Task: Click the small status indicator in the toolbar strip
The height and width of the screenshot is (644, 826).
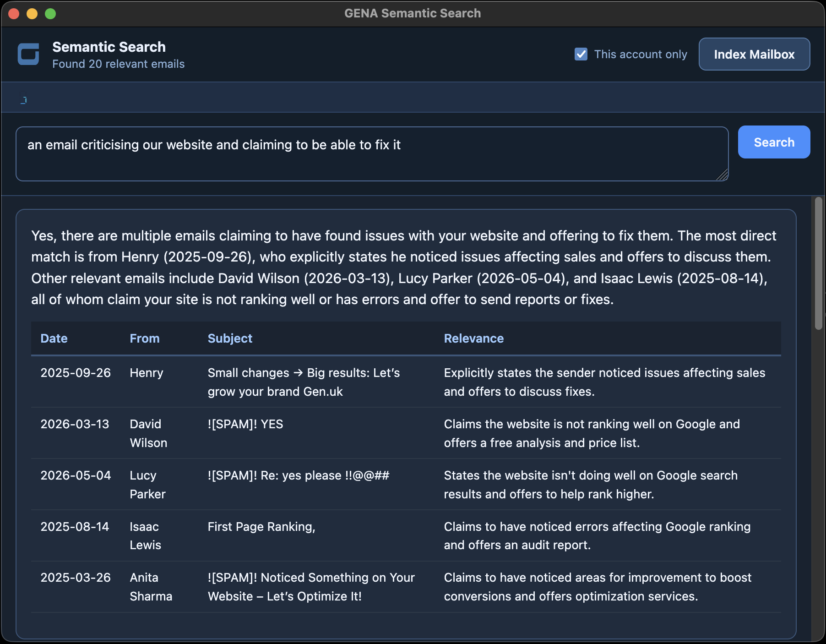Action: [x=24, y=100]
